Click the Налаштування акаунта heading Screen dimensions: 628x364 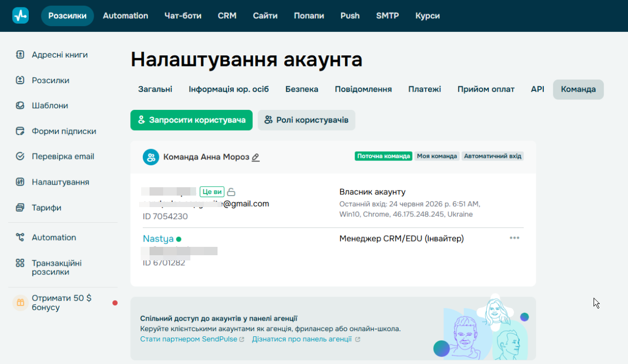[246, 60]
